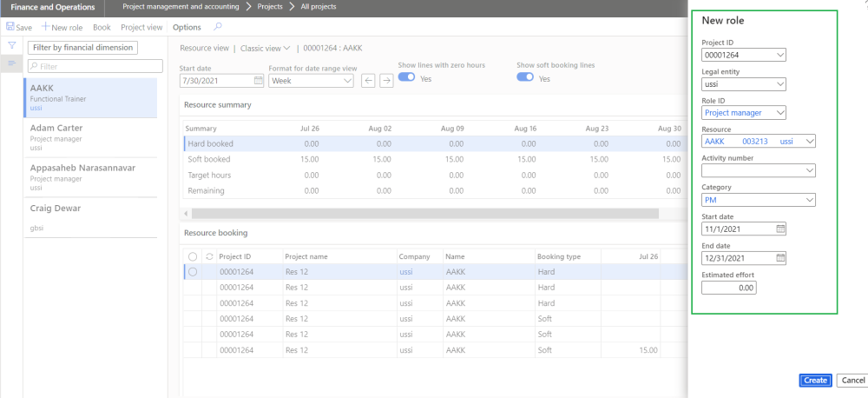Expand the Role ID dropdown
Image resolution: width=868 pixels, height=398 pixels.
click(779, 112)
